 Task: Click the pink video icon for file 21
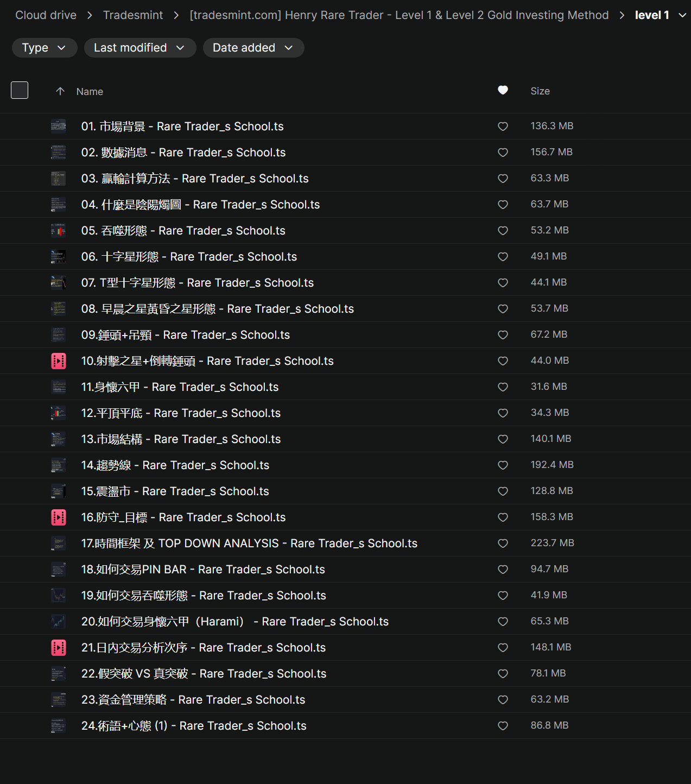59,648
